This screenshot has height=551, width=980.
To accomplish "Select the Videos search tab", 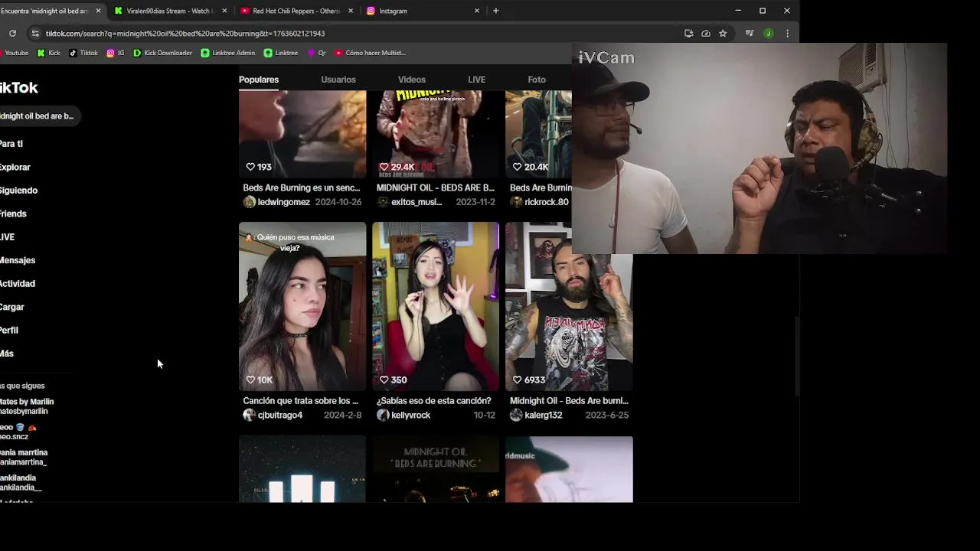I will (x=412, y=80).
